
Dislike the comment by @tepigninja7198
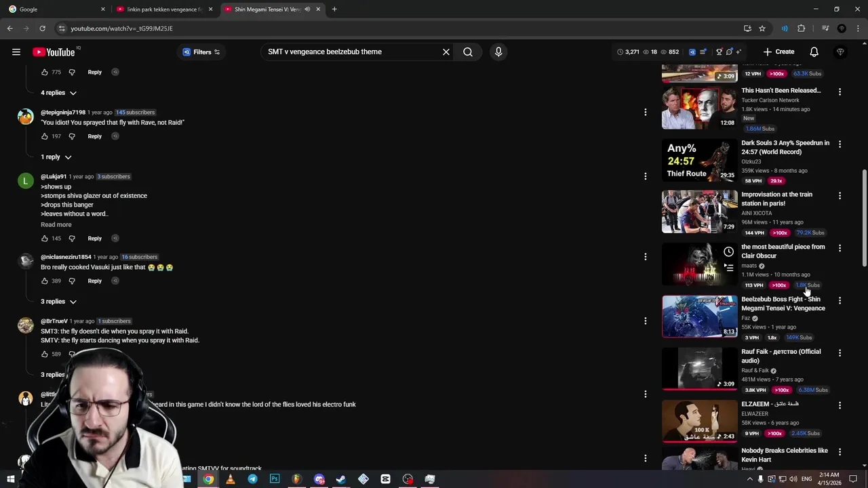coord(72,136)
